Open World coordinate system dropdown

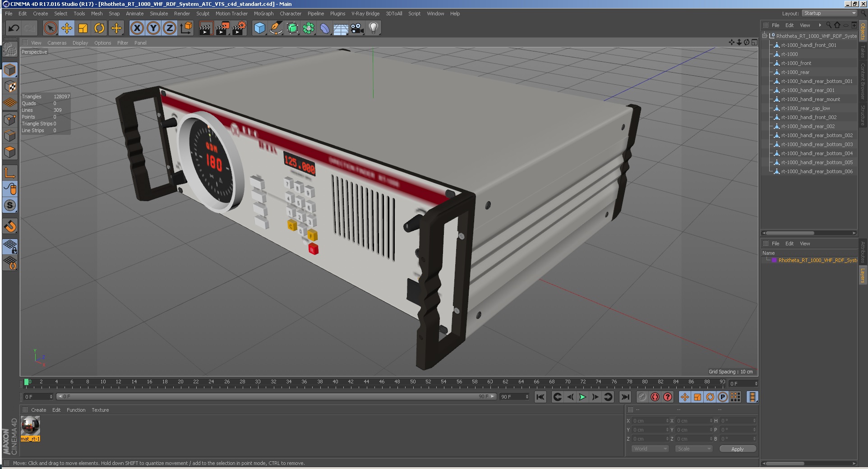coord(650,449)
